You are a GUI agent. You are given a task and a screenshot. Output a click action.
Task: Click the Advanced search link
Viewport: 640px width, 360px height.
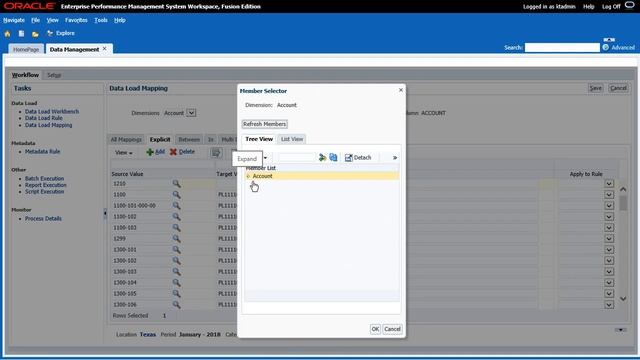coord(623,47)
